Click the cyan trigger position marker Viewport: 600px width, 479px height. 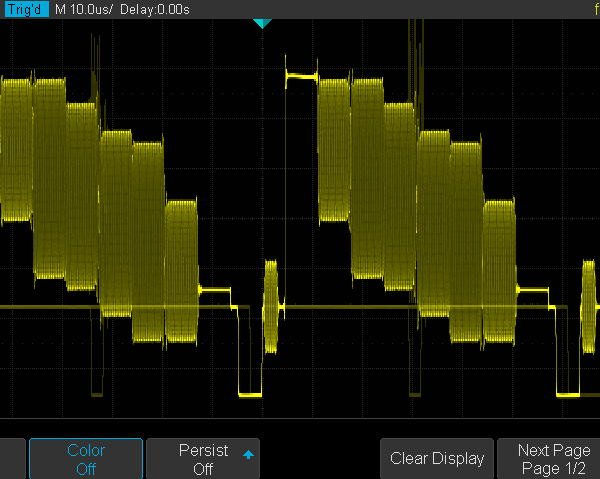coord(262,23)
